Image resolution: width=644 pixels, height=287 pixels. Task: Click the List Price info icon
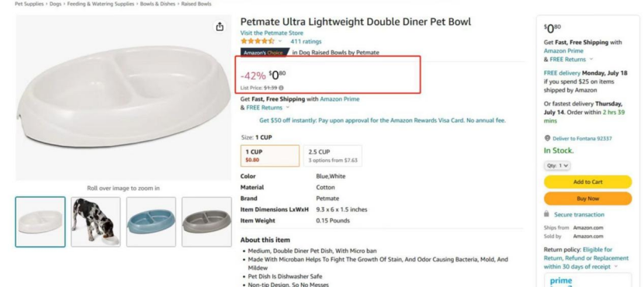(281, 88)
